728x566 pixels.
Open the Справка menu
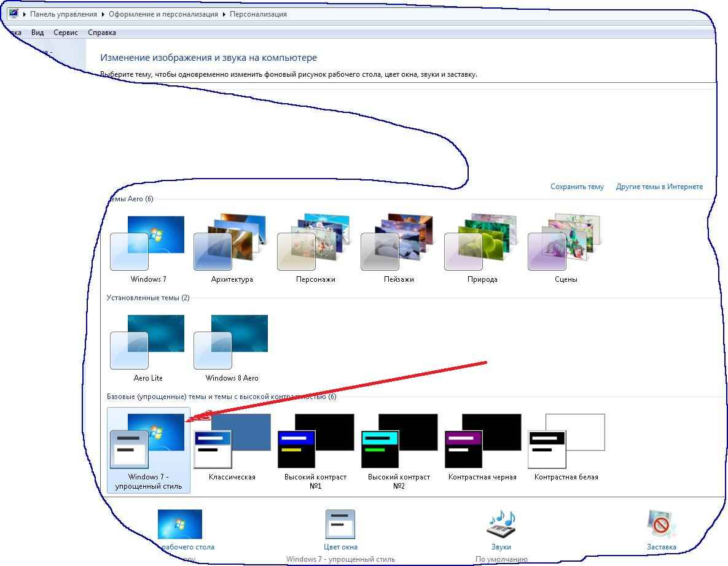tap(102, 33)
